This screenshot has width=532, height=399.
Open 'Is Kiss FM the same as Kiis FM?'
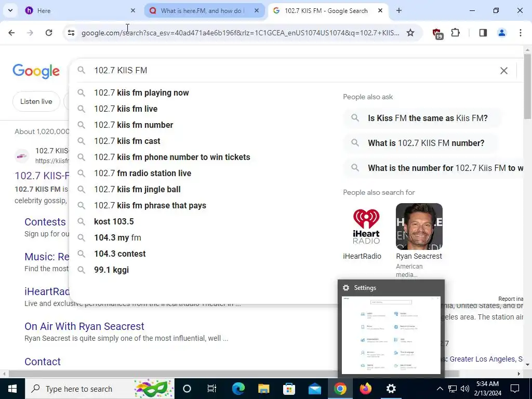(423, 118)
